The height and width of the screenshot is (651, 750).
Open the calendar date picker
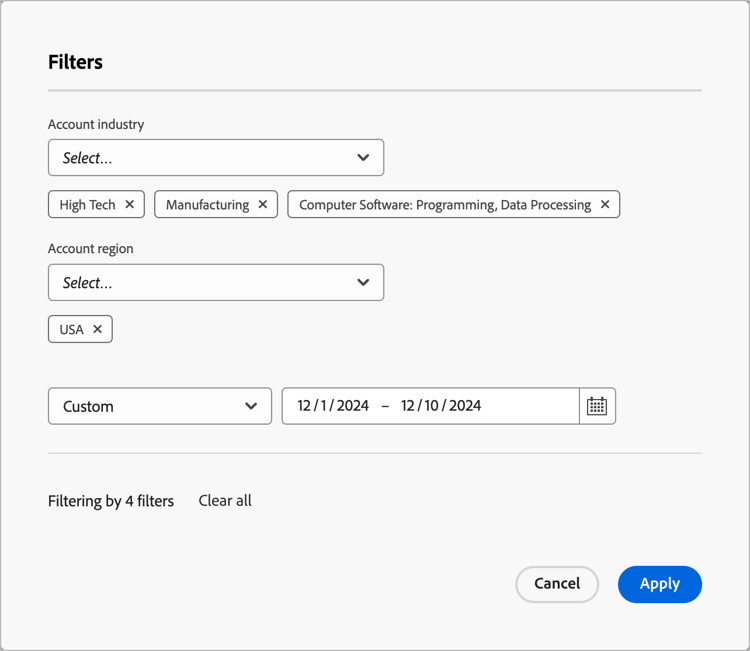597,406
